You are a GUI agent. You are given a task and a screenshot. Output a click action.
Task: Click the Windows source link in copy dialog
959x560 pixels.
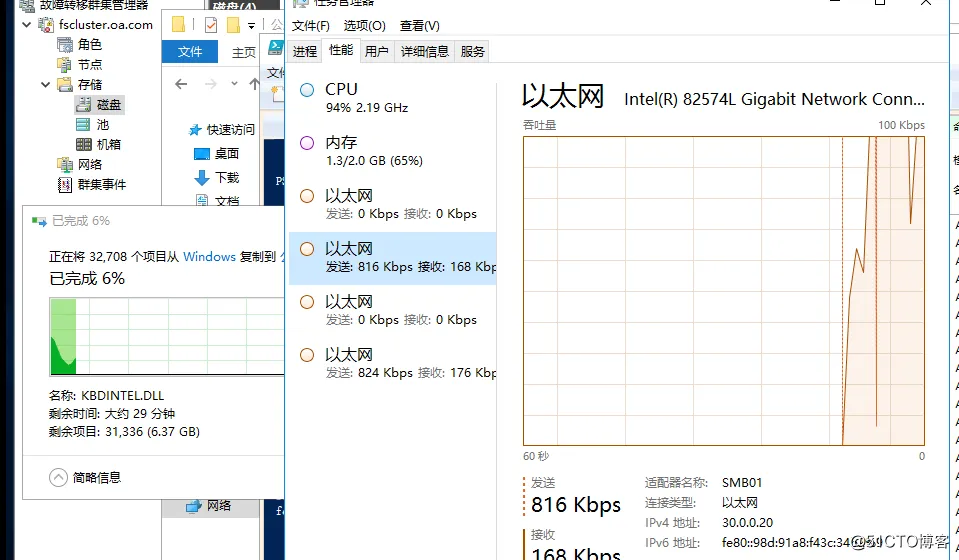click(209, 257)
